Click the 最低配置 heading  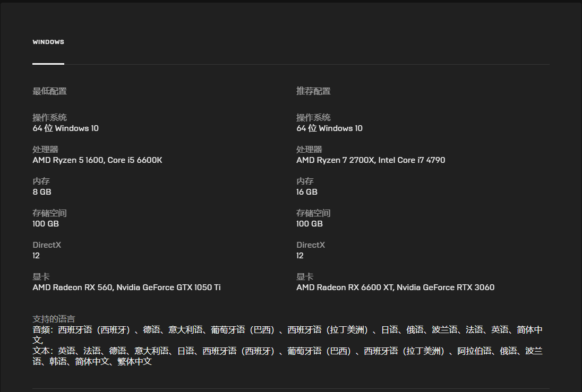tap(50, 91)
